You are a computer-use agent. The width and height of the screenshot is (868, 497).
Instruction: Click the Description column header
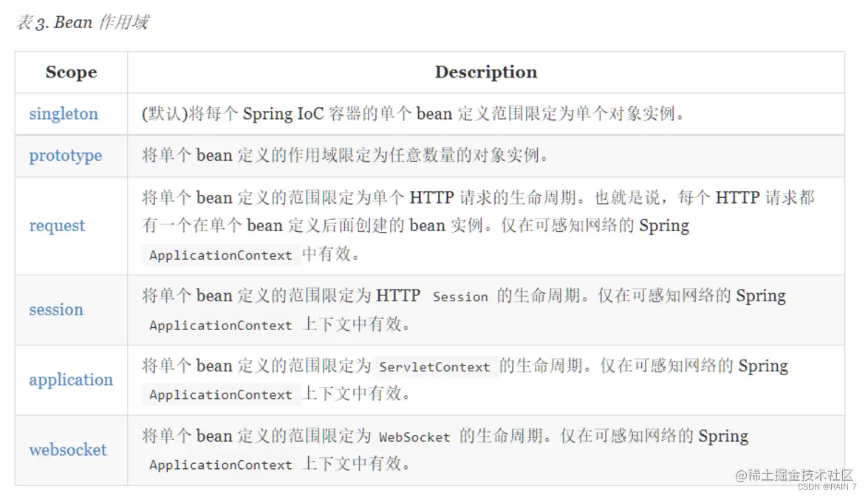486,72
